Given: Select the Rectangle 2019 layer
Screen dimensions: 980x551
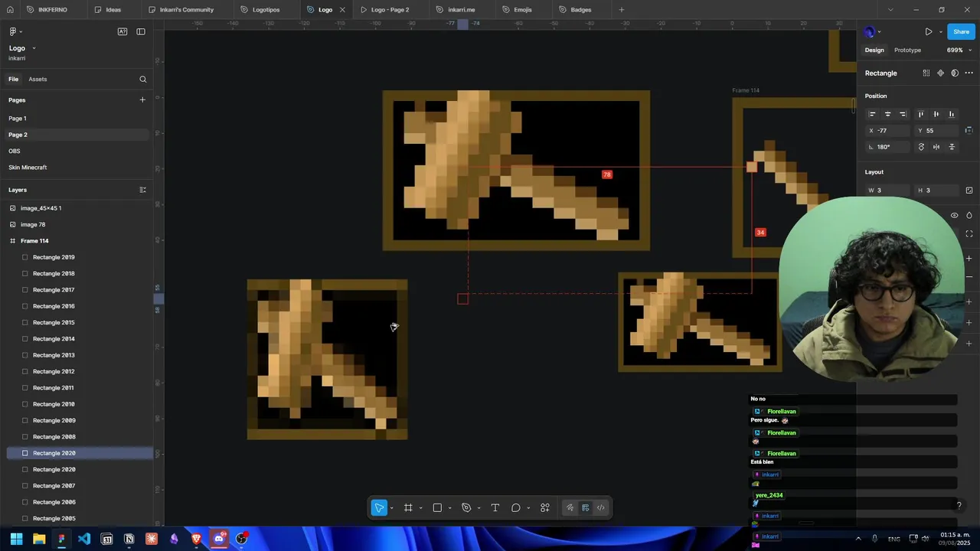Looking at the screenshot, I should tap(77, 257).
